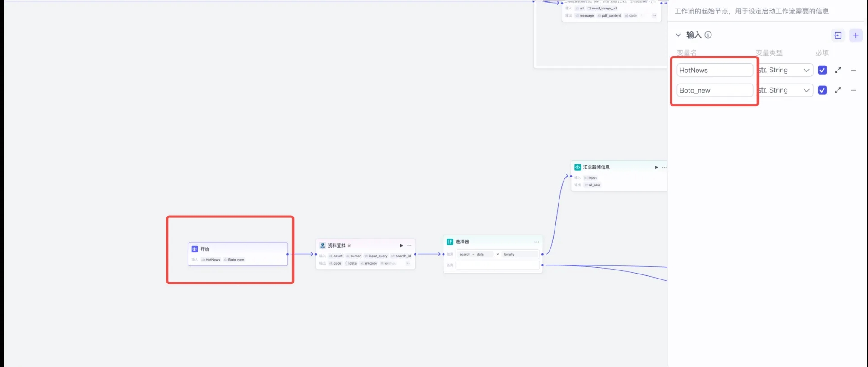
Task: Expand the Boto_new variable editor with arrows icon
Action: [838, 90]
